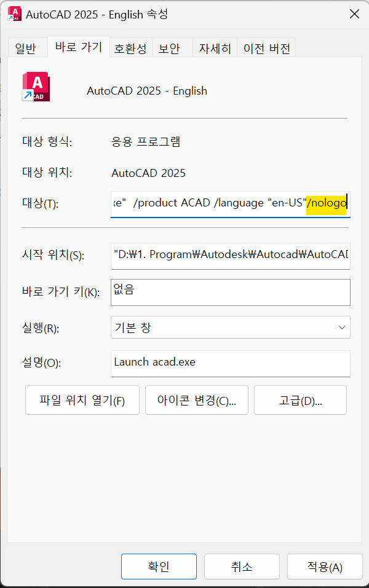
Task: Click the AutoCAD shortcut icon in header
Action: click(36, 87)
